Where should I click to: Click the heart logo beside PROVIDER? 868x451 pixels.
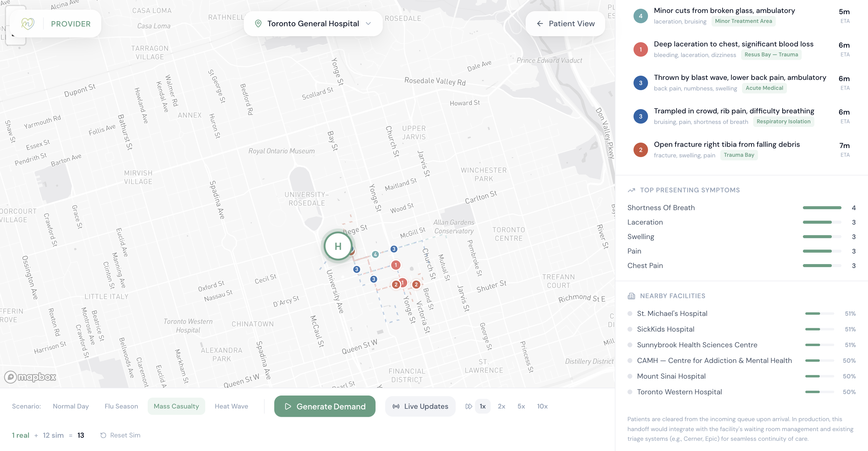point(28,24)
